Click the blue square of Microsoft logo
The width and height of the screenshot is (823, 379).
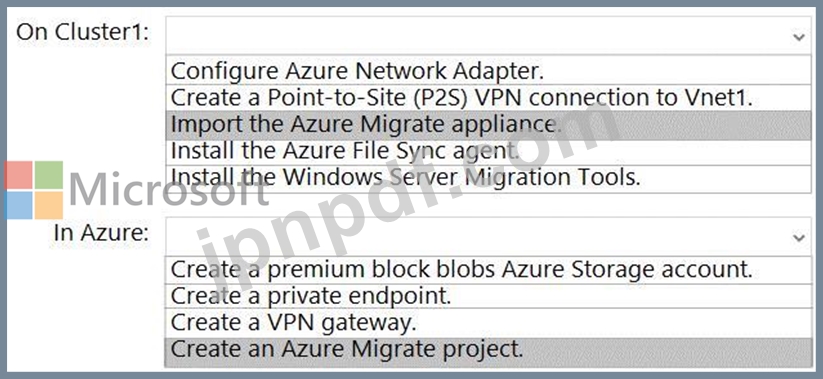[x=18, y=205]
